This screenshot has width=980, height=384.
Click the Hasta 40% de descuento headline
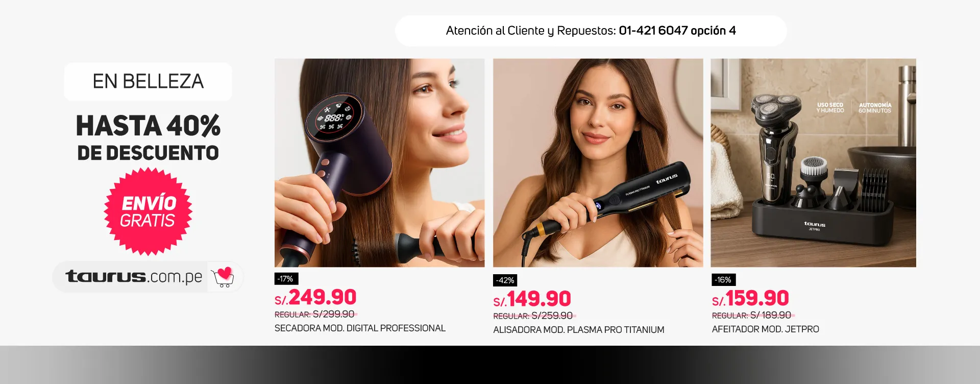[148, 138]
